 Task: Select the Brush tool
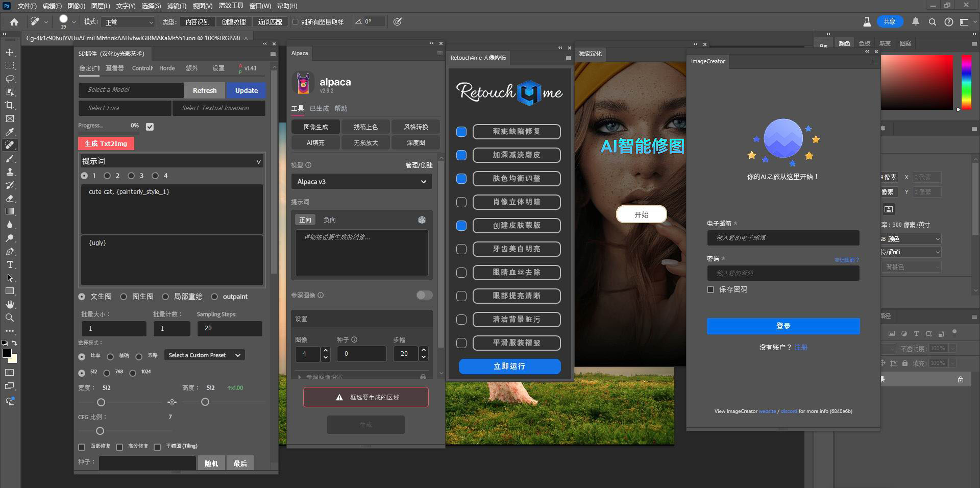[x=10, y=158]
